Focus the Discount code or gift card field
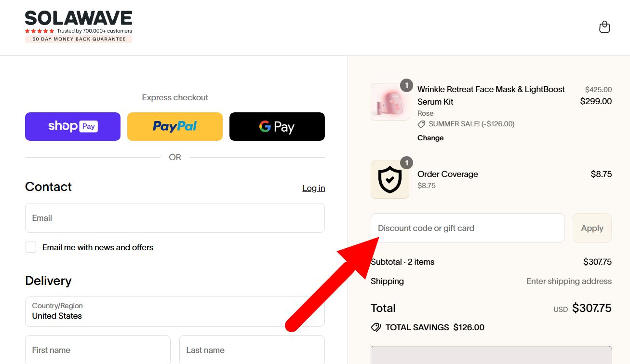The image size is (630, 364). (467, 228)
